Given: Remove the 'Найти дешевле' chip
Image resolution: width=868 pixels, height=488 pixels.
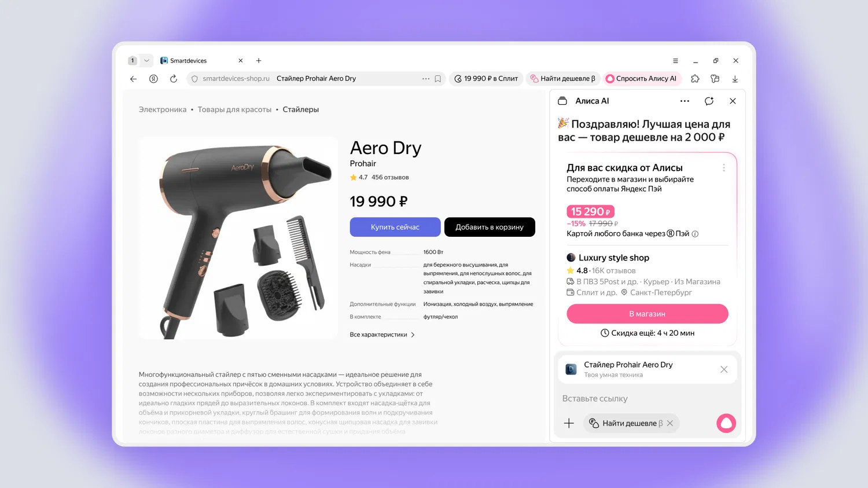Looking at the screenshot, I should click(x=670, y=423).
